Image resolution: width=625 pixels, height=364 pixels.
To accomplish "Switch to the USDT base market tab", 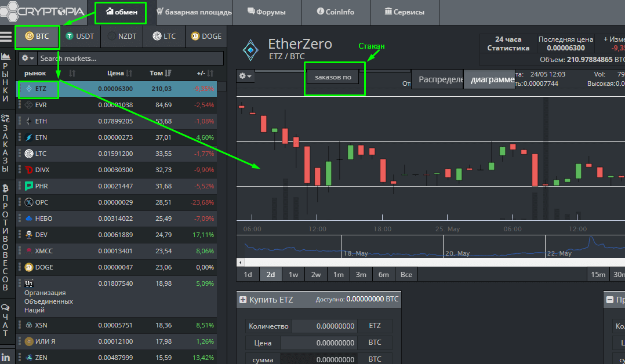I will pyautogui.click(x=79, y=36).
